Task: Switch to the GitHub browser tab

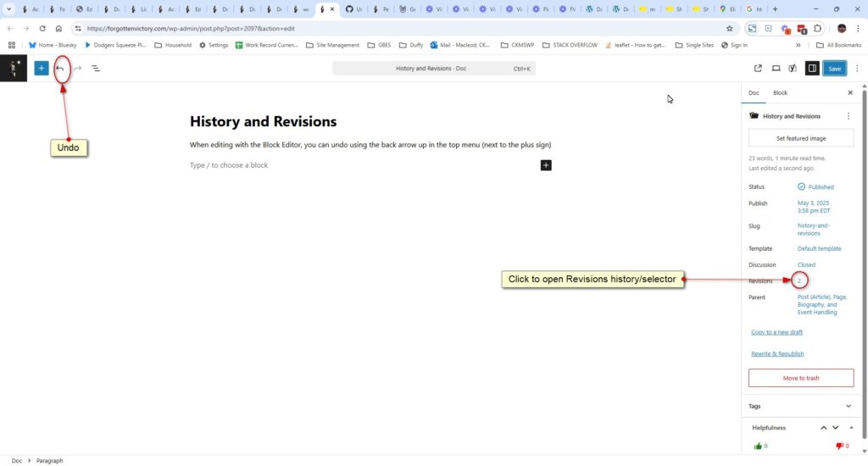Action: click(x=354, y=8)
